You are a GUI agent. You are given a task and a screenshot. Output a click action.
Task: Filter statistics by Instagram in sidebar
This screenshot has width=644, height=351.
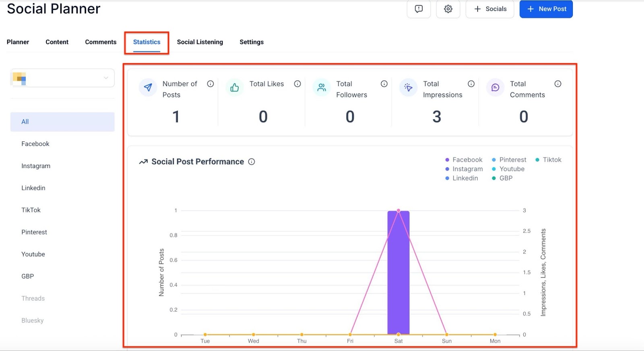coord(36,166)
